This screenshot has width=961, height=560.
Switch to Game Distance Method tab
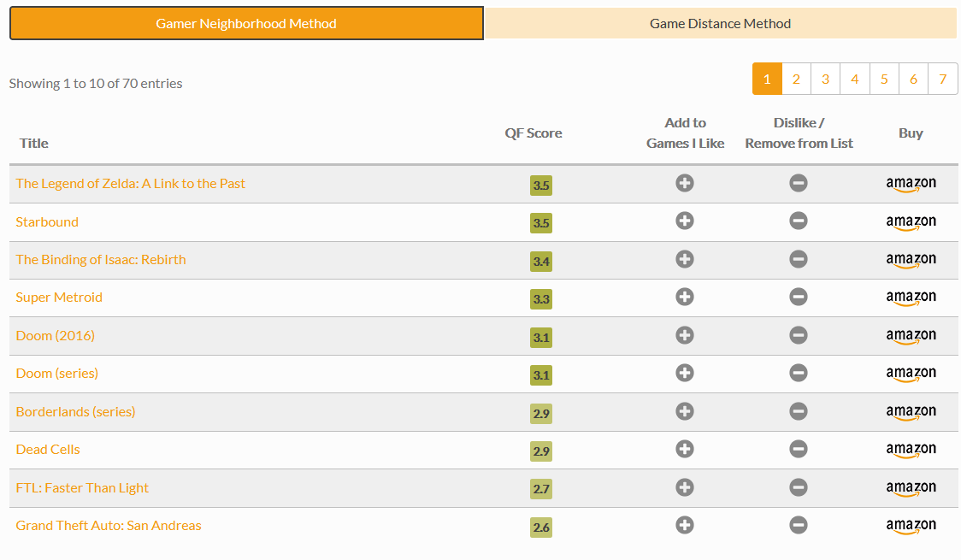[x=720, y=24]
